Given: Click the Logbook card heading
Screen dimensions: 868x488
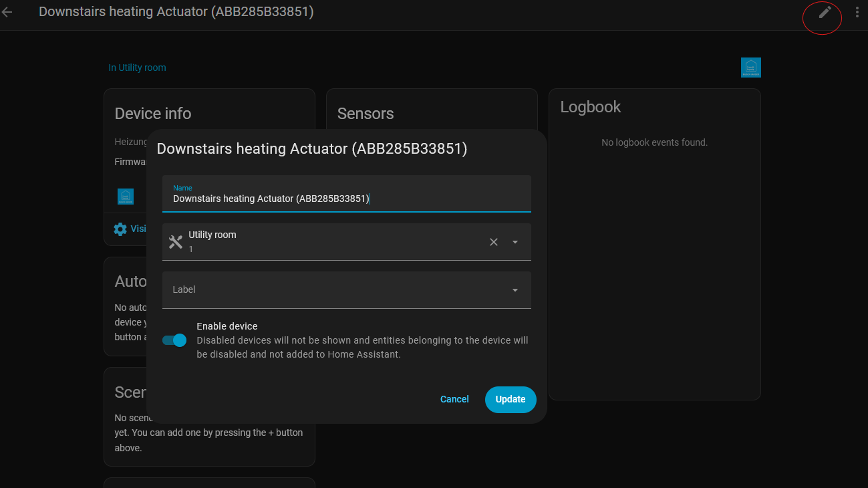Looking at the screenshot, I should click(x=590, y=107).
